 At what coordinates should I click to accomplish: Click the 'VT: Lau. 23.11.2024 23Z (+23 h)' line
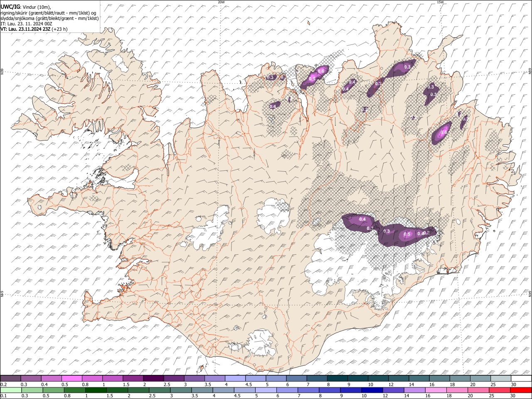[34, 29]
